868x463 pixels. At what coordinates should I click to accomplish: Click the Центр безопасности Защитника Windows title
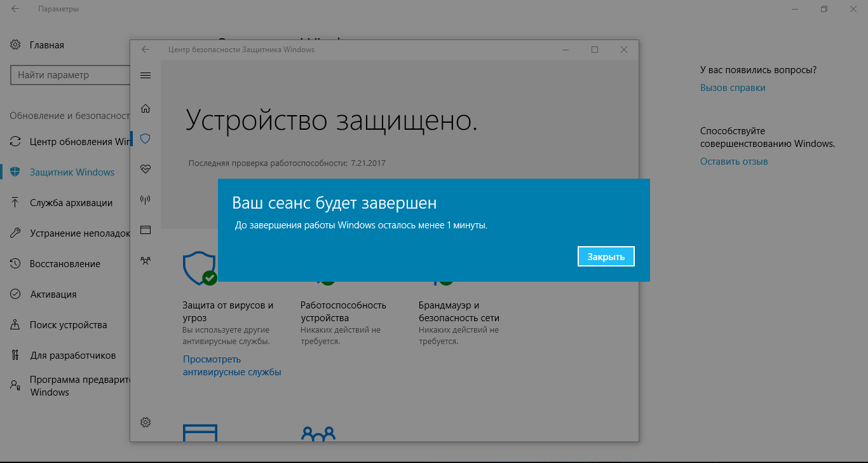241,50
